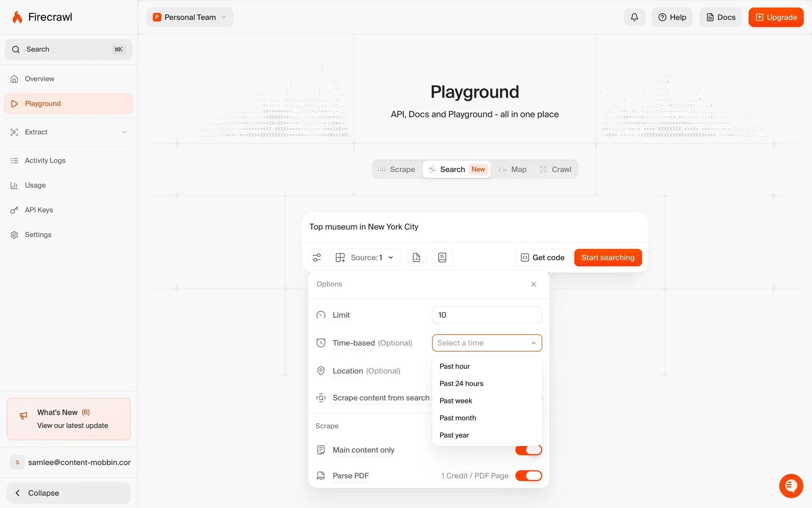This screenshot has width=812, height=508.
Task: Expand the Source dropdown
Action: point(365,257)
